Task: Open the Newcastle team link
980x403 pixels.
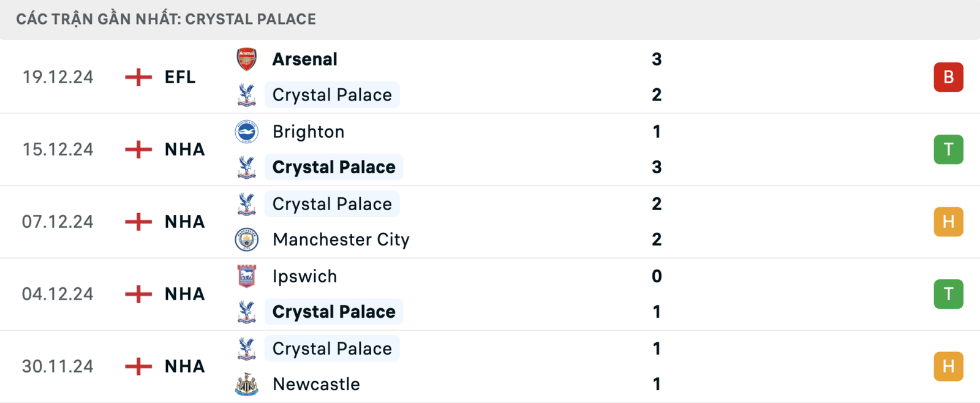Action: tap(316, 384)
